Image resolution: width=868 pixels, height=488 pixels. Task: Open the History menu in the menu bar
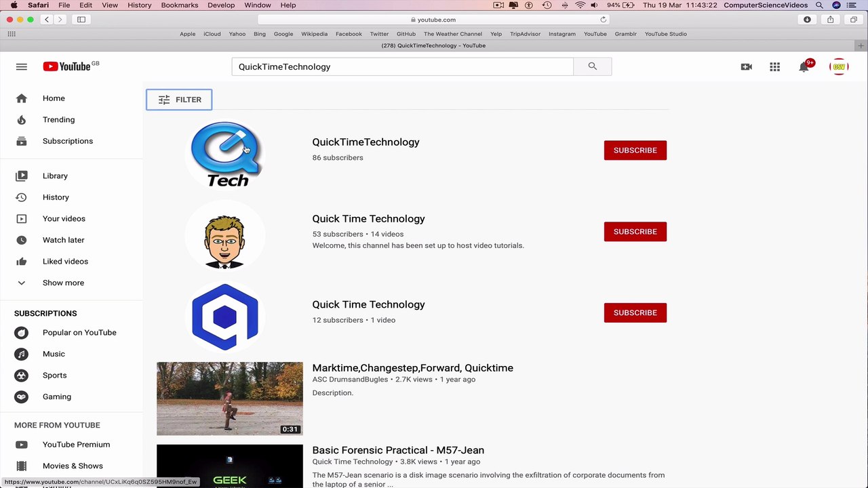point(140,5)
